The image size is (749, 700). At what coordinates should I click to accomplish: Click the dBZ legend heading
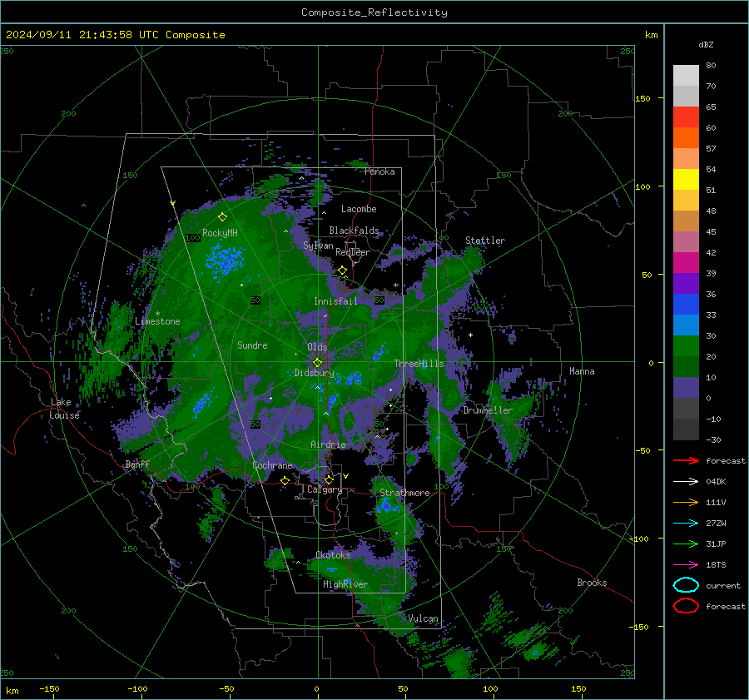pos(706,45)
